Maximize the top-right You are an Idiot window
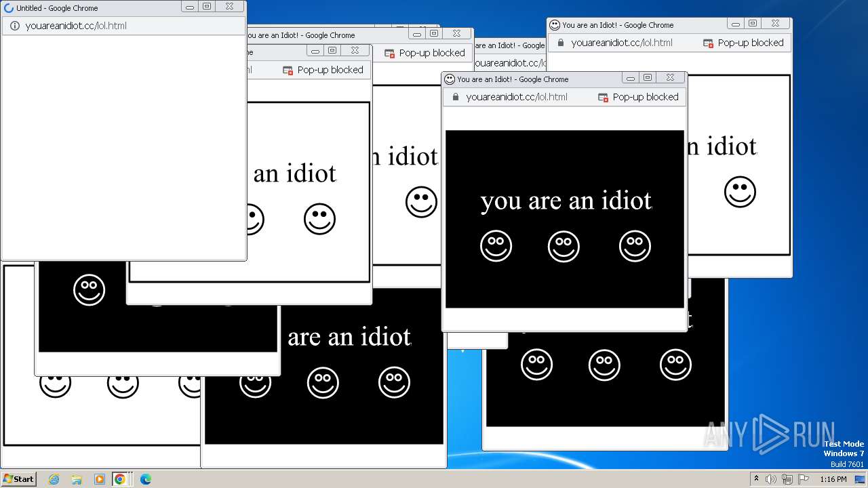The width and height of the screenshot is (868, 488). [x=753, y=24]
